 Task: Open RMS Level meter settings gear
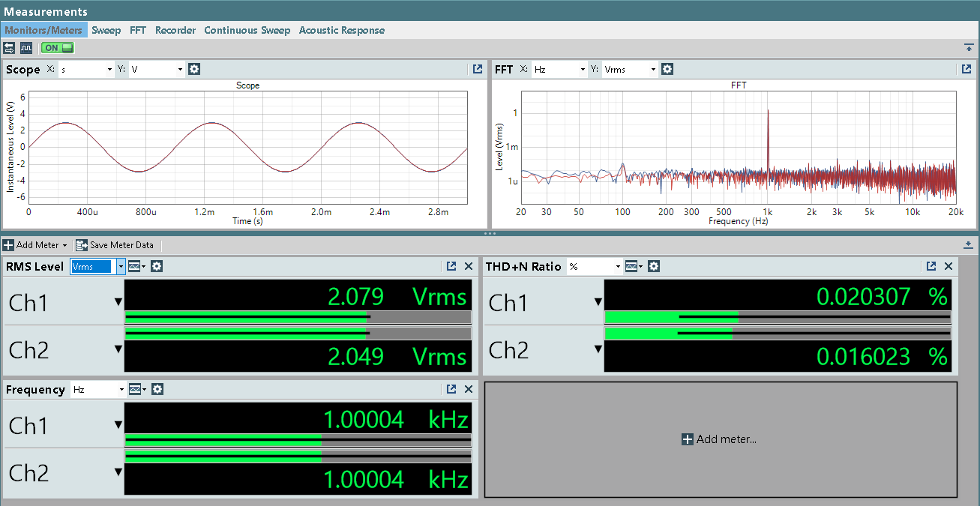(x=157, y=266)
